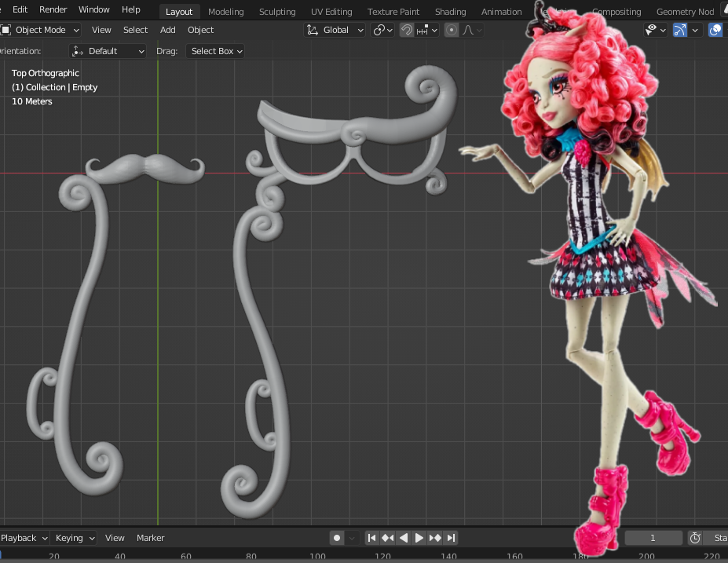The height and width of the screenshot is (563, 728).
Task: Enable the snapping magnet icon
Action: [407, 30]
